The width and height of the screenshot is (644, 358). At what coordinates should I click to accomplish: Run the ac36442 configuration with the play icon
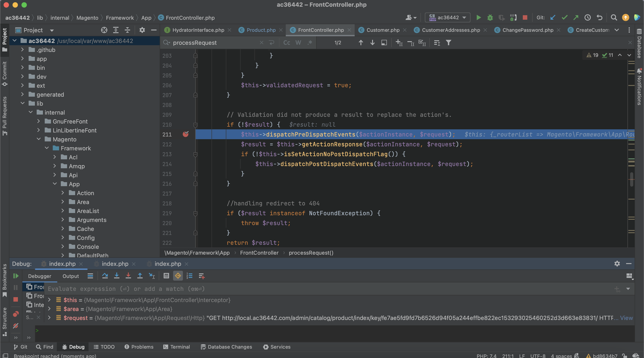[x=479, y=17]
